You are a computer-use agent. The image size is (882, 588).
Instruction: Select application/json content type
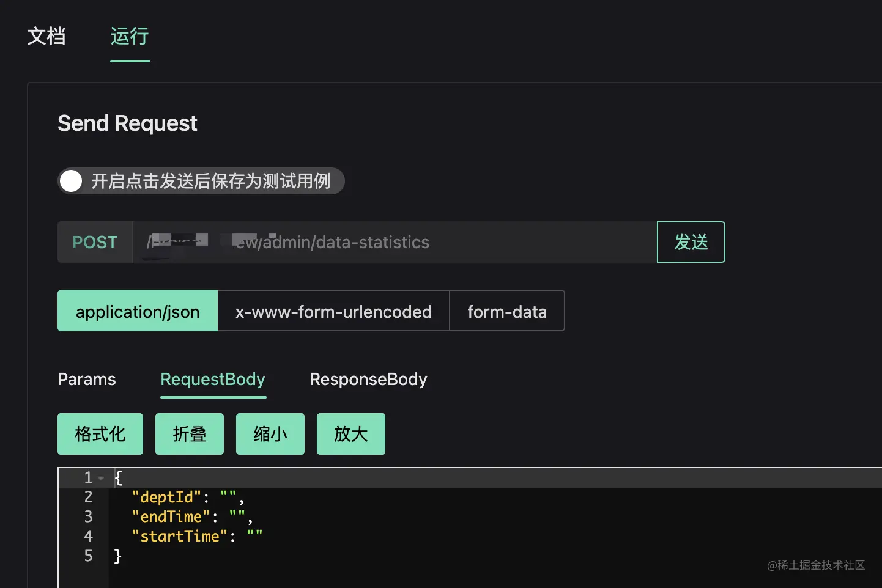(138, 311)
